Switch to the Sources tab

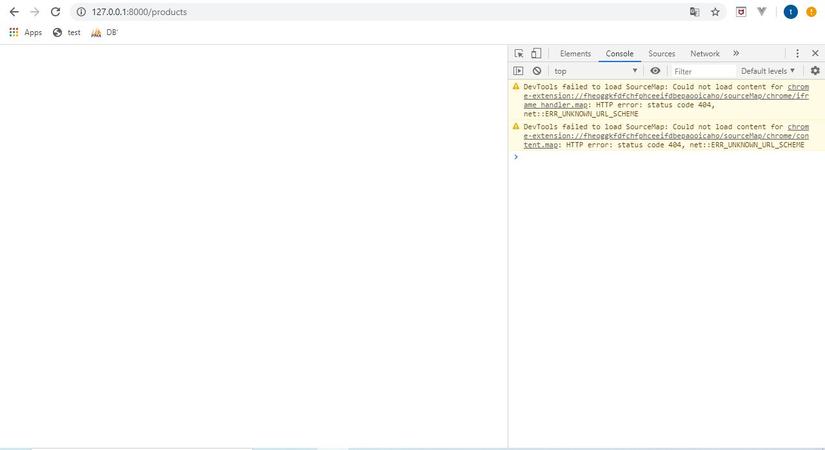[661, 54]
